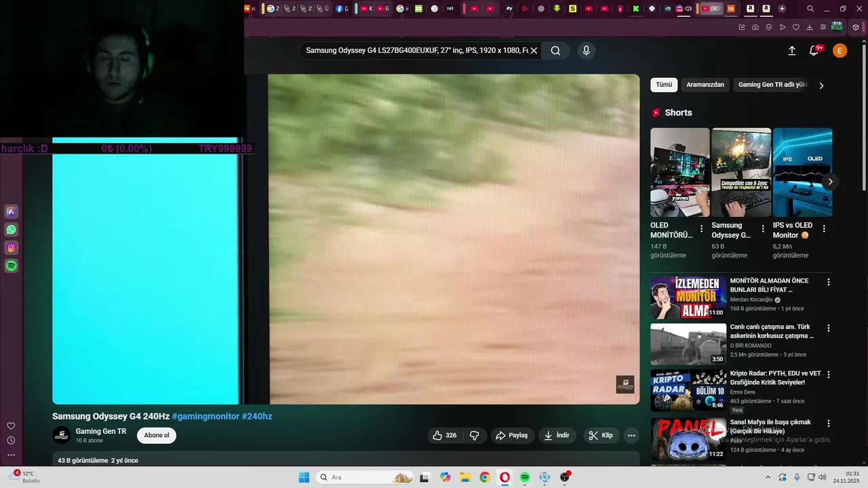Open the #240hz hashtag link
Image resolution: width=868 pixels, height=488 pixels.
(257, 416)
